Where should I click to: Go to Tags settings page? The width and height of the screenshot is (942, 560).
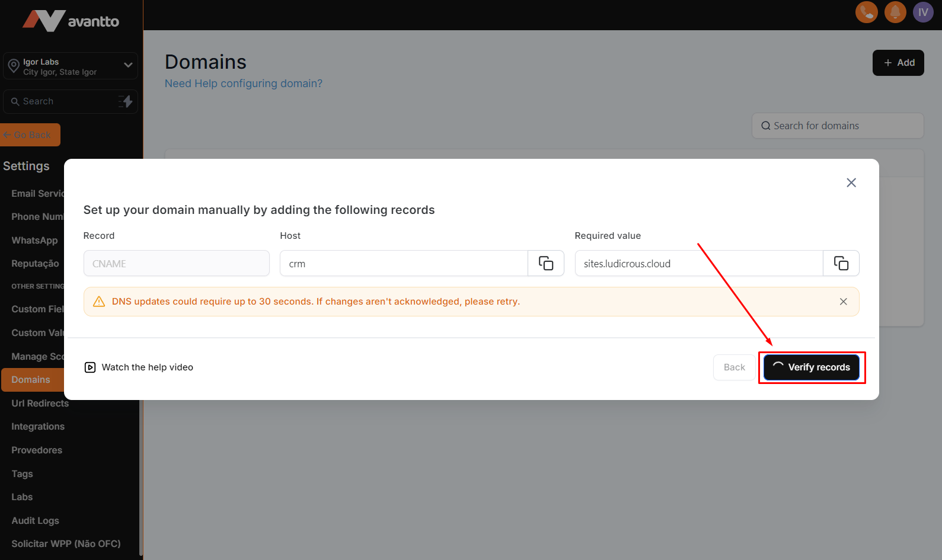coord(22,473)
